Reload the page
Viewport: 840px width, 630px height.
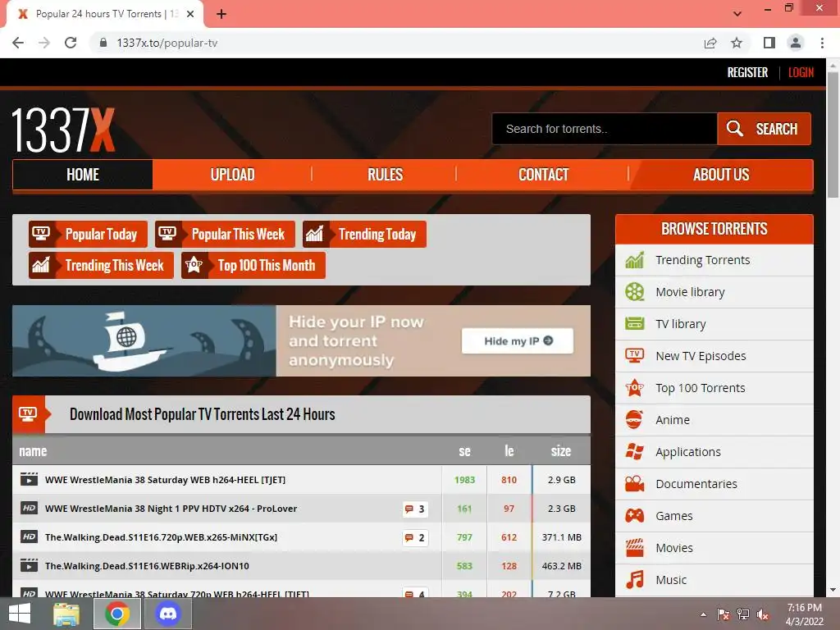point(71,43)
